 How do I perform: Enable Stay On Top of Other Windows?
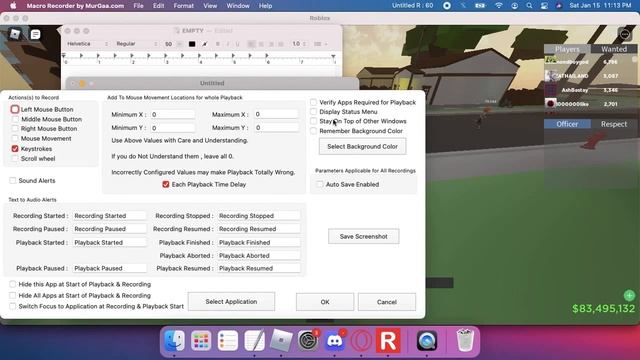313,121
